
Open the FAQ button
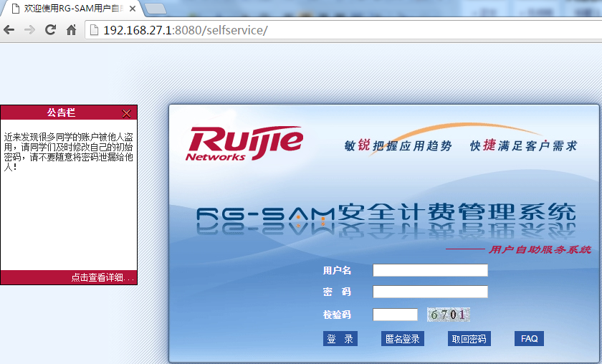click(529, 339)
